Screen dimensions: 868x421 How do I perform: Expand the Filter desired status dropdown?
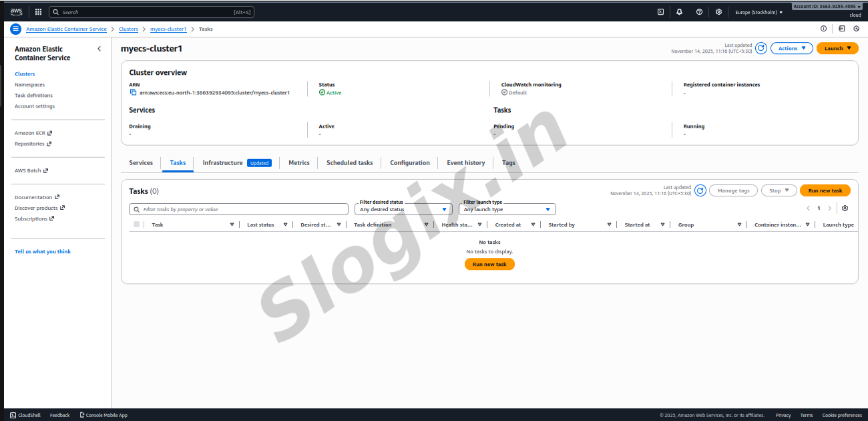(x=403, y=209)
